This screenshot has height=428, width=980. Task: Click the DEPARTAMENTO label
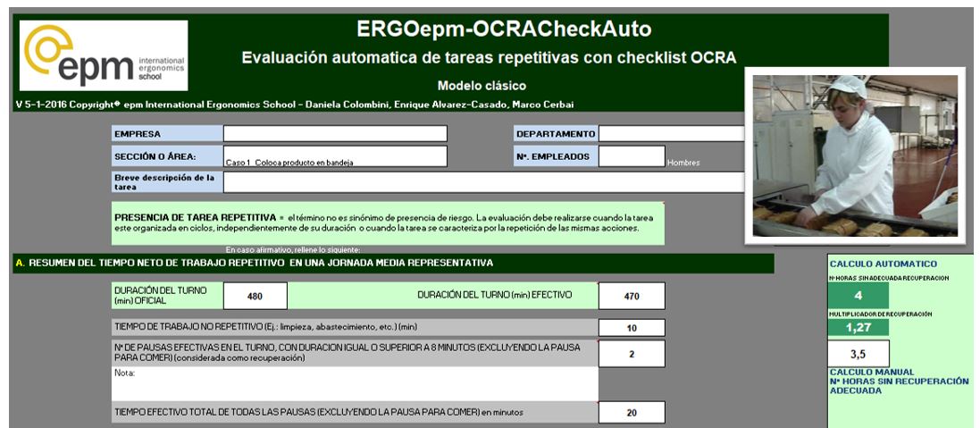[556, 134]
